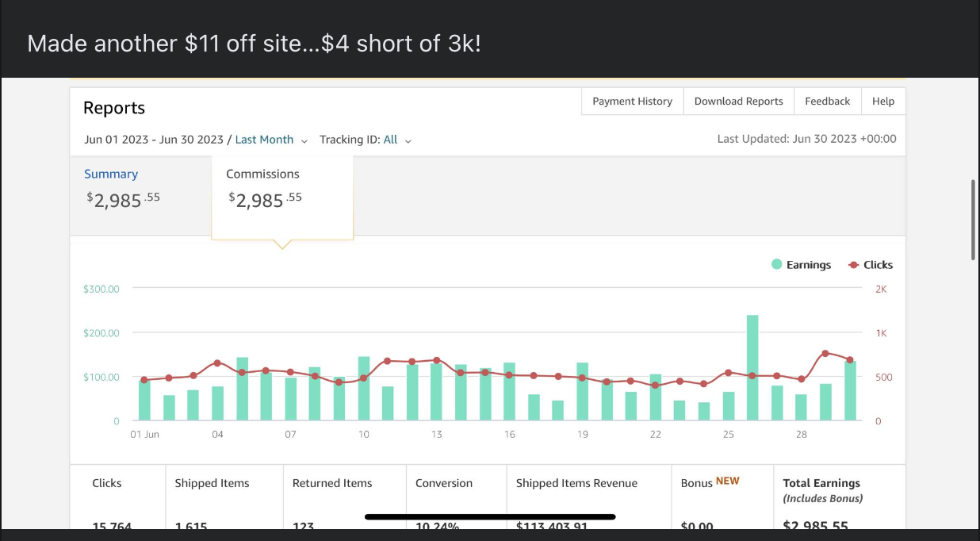Toggle the Clicks legend red marker

click(854, 265)
